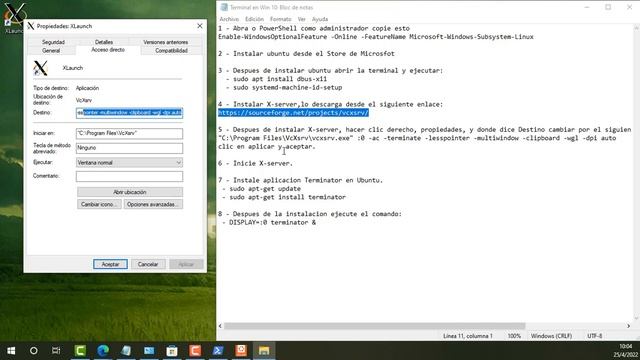
Task: Open Task View on the taskbar
Action: 56,351
